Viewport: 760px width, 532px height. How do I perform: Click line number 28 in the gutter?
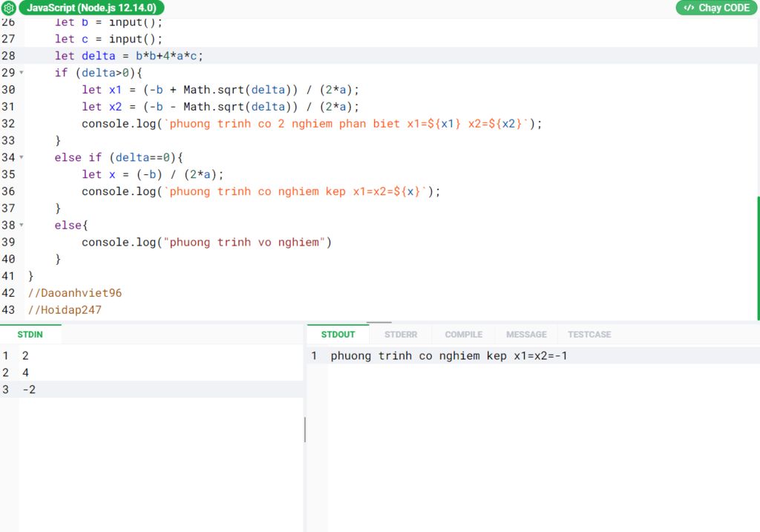pyautogui.click(x=8, y=56)
